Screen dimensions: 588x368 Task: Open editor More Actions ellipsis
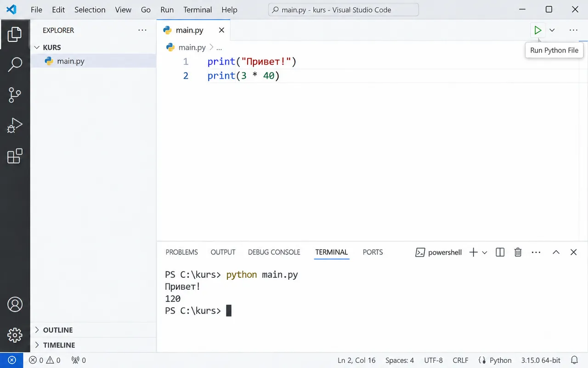coord(573,30)
